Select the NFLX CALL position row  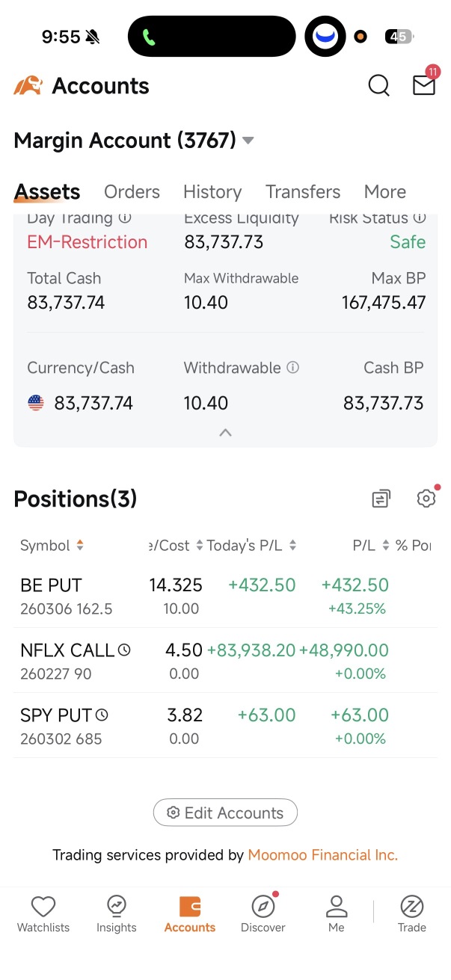pos(225,661)
